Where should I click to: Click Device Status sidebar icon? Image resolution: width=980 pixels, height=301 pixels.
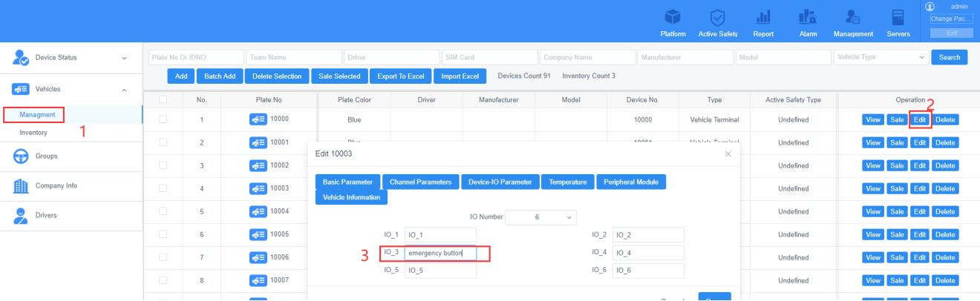pos(21,58)
